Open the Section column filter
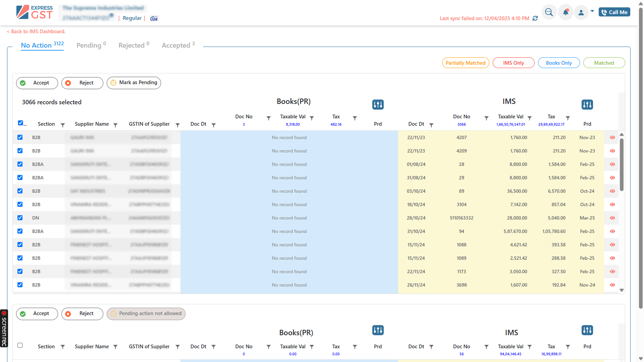This screenshot has height=362, width=644. [x=63, y=125]
